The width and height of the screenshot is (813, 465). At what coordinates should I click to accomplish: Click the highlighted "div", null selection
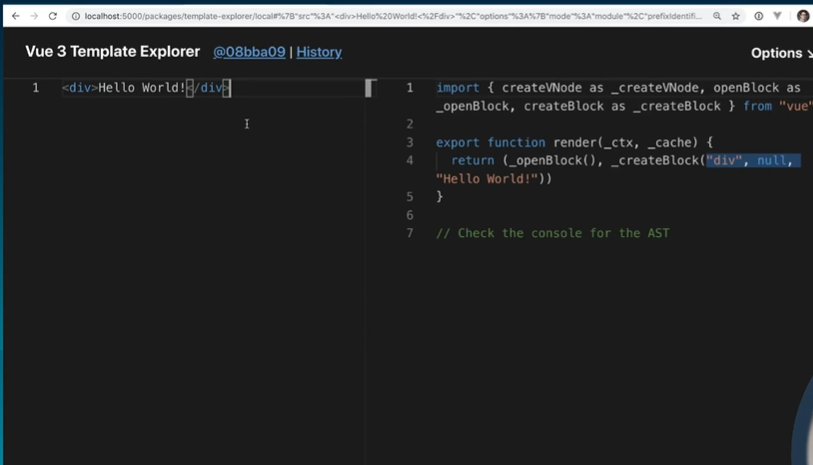tap(753, 160)
